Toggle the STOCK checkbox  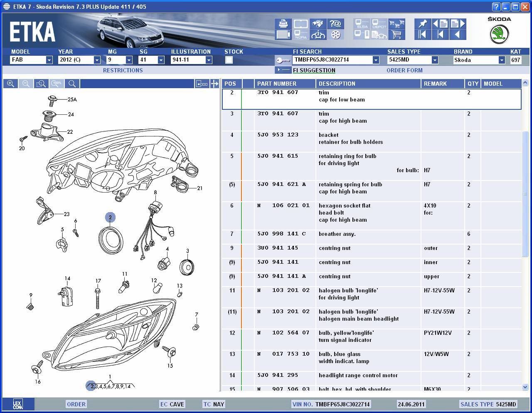tap(229, 60)
